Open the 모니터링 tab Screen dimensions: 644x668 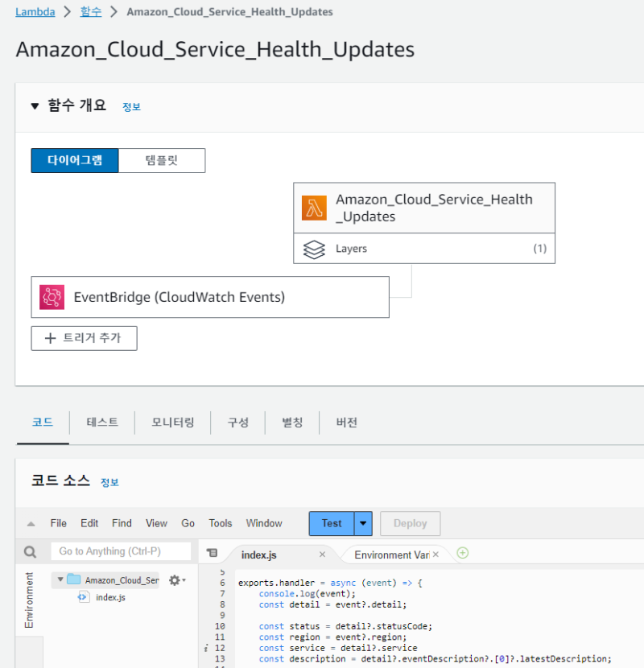(x=173, y=423)
